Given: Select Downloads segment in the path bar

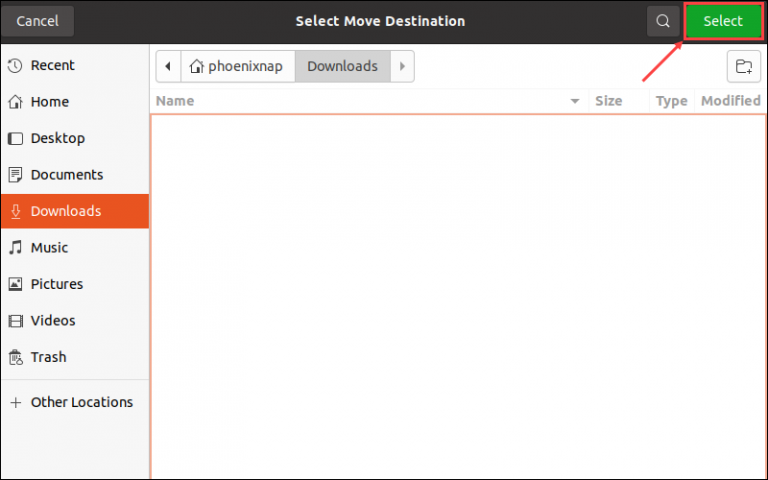Looking at the screenshot, I should pyautogui.click(x=342, y=67).
